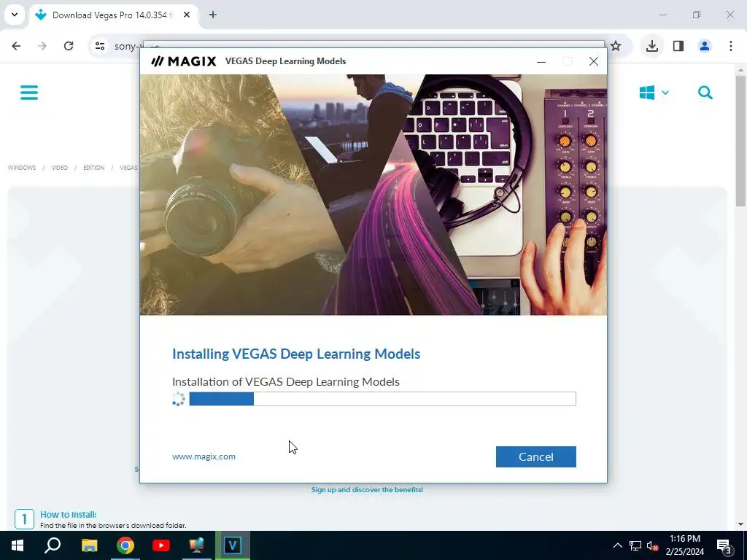
Task: Open File Explorer from taskbar
Action: 89,545
